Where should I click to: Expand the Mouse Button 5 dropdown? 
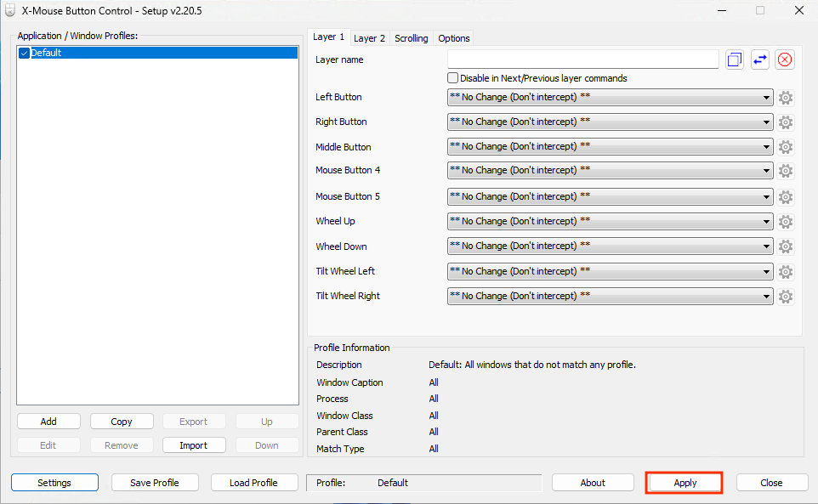(610, 196)
